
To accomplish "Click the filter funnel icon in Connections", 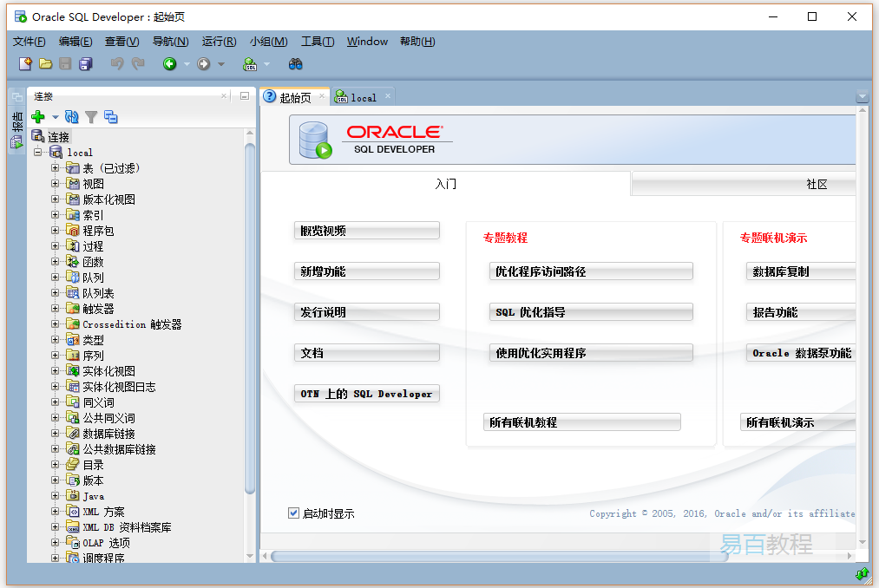I will coord(91,116).
